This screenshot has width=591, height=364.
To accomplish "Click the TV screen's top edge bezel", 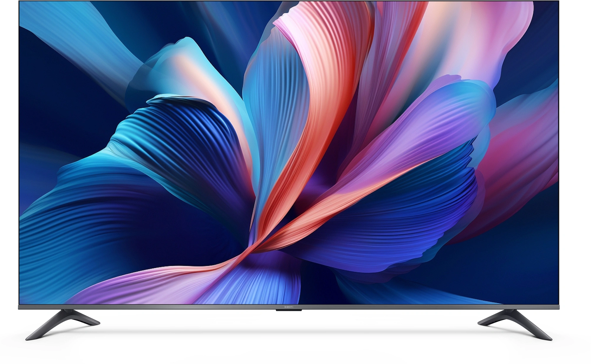I will [x=295, y=1].
